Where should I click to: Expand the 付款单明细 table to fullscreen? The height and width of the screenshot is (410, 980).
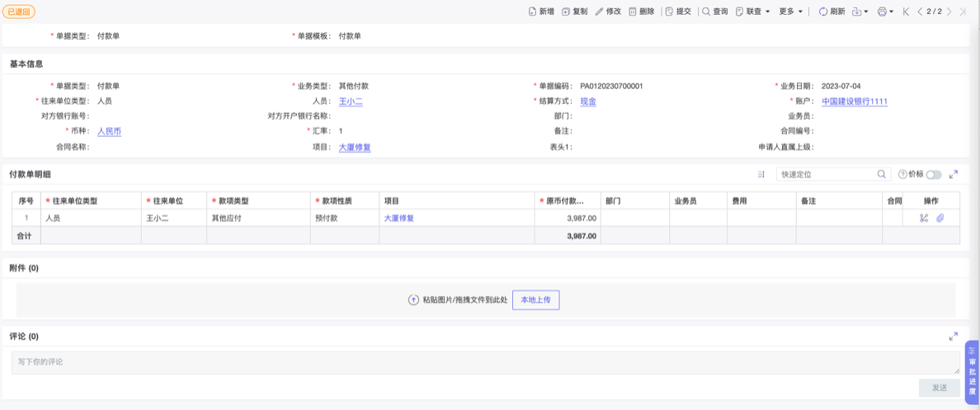pos(954,174)
